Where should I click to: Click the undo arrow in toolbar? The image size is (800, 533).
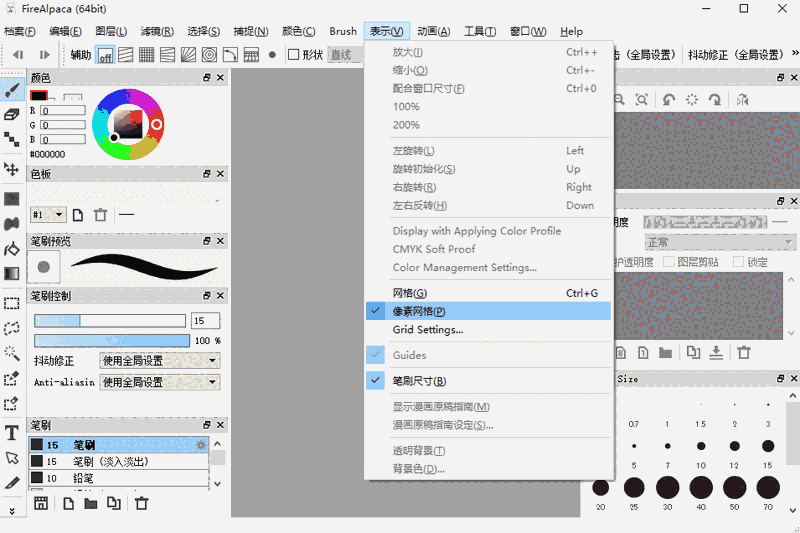18,55
